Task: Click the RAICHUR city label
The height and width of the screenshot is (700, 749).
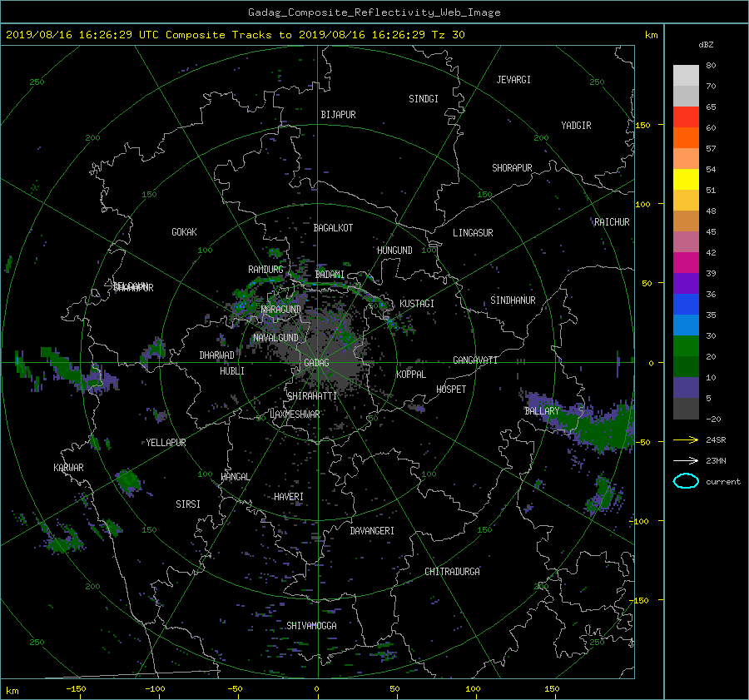Action: point(612,222)
